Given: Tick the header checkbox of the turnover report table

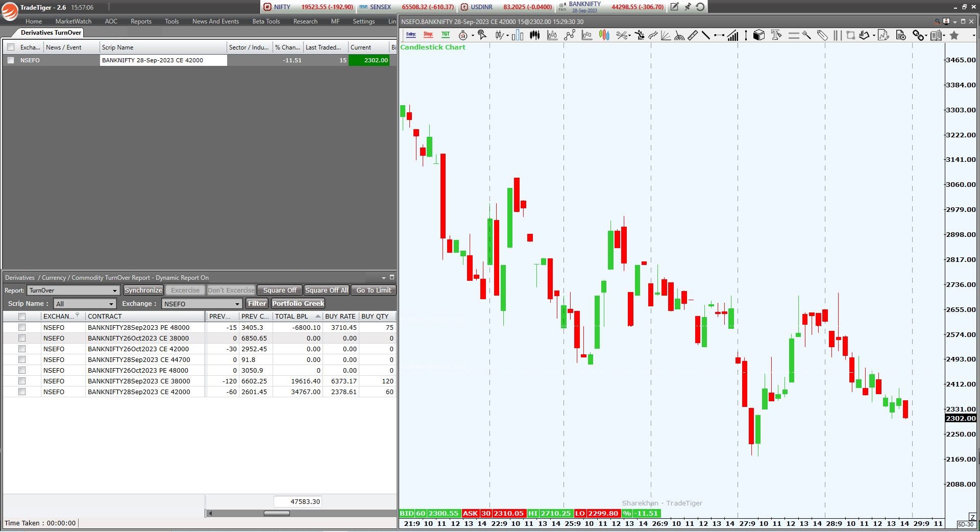Looking at the screenshot, I should (22, 317).
